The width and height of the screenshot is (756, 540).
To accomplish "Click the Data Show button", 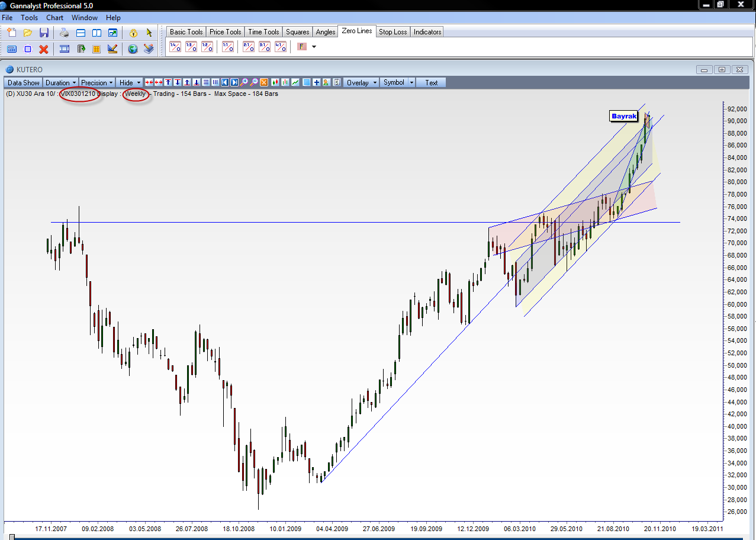I will click(x=24, y=83).
